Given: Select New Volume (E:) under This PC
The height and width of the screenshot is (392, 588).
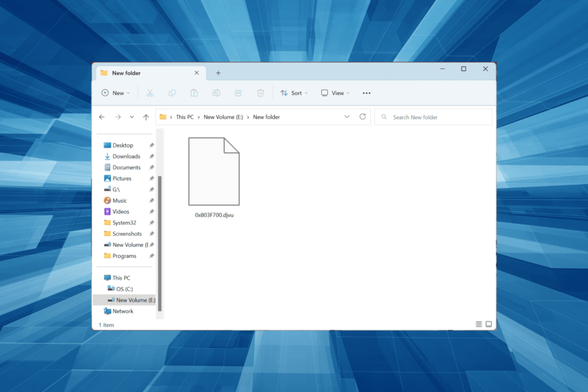Looking at the screenshot, I should [124, 300].
